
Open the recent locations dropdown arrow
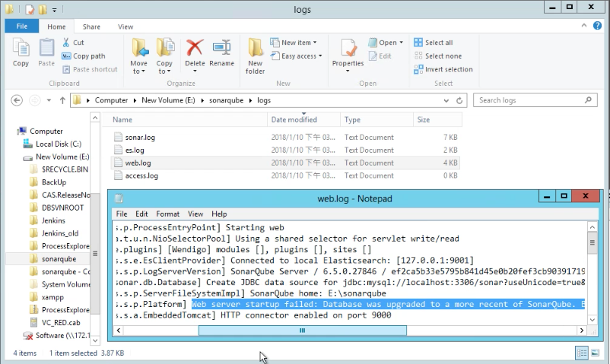coord(49,100)
